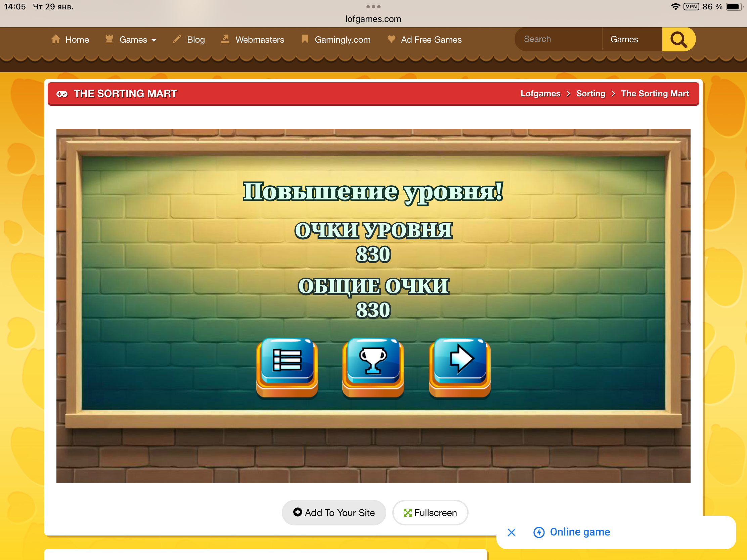Tap the lofgames.com address bar
747x560 pixels.
[373, 19]
